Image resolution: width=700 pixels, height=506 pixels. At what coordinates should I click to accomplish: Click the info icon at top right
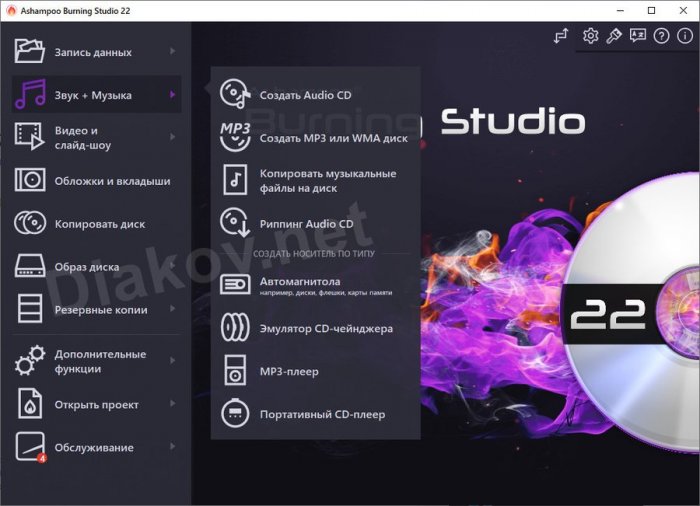click(684, 36)
